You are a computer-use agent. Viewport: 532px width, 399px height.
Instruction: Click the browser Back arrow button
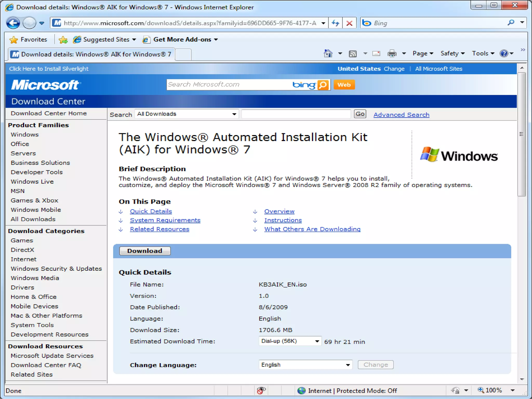[13, 23]
